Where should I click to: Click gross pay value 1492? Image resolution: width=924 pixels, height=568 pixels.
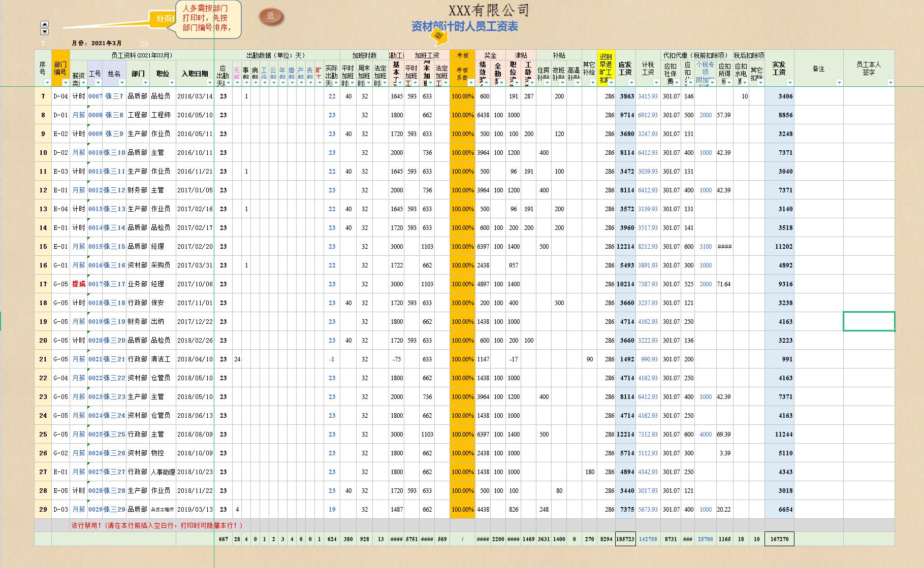tap(625, 359)
